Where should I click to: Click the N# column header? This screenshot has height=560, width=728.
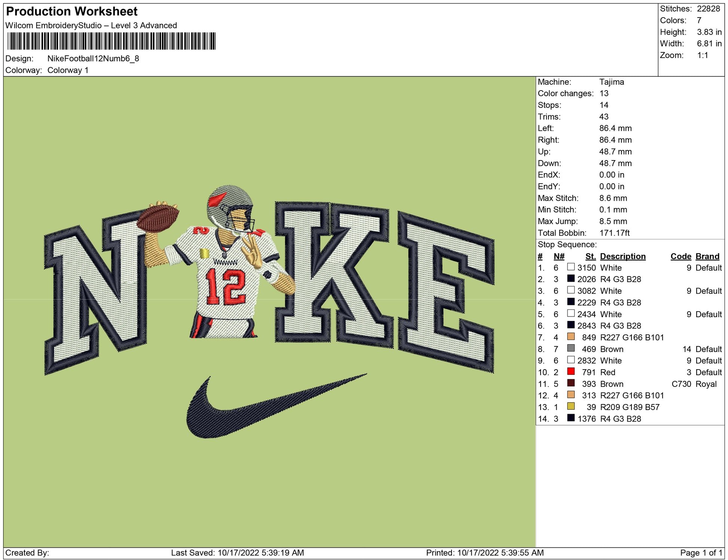559,256
